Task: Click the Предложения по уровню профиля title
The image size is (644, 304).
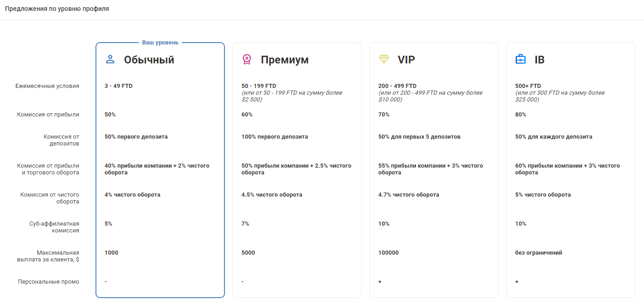Action: point(57,9)
